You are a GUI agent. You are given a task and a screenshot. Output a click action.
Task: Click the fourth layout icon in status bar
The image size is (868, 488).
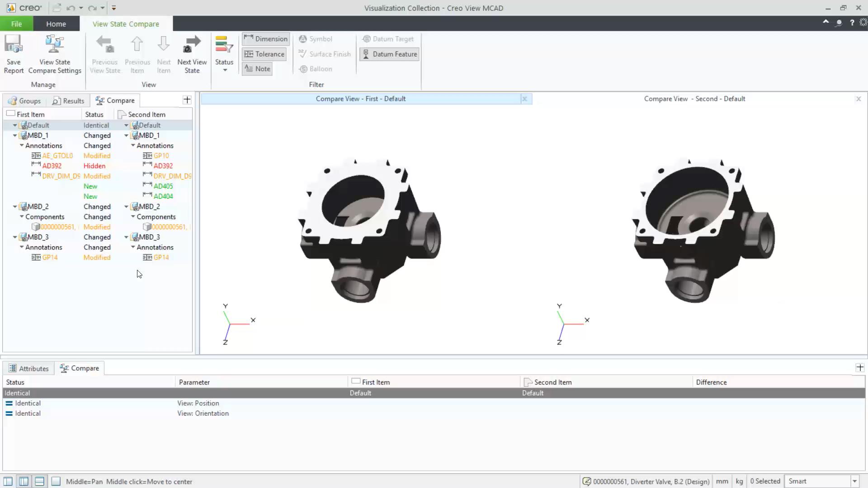[56, 481]
